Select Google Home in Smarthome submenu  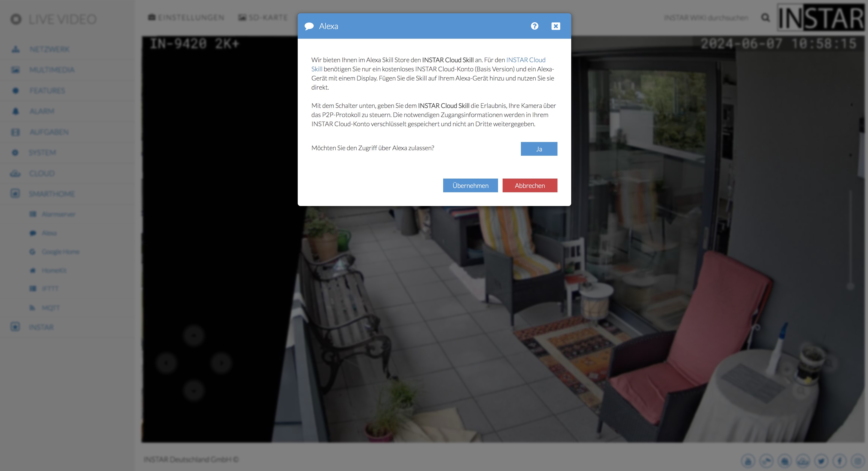60,252
